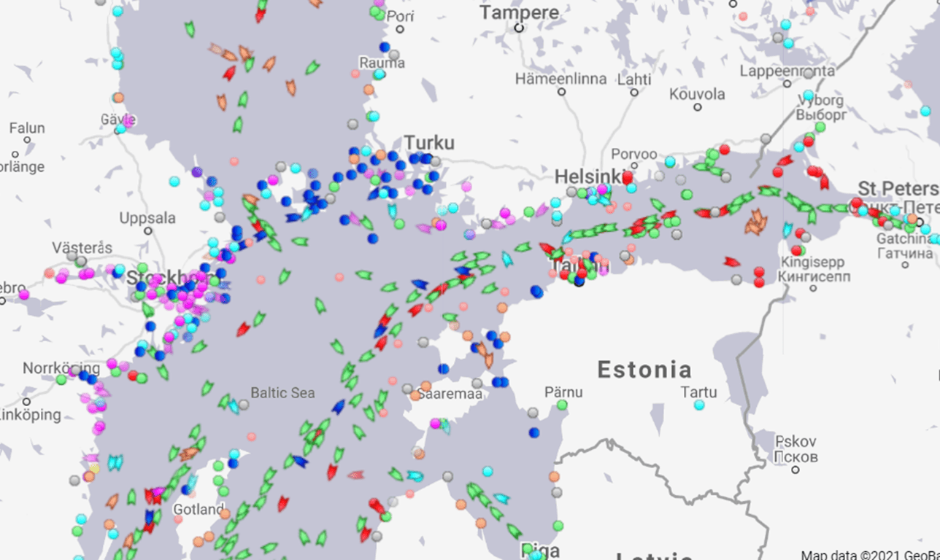
Task: Select the Pori city circle marker
Action: (400, 29)
